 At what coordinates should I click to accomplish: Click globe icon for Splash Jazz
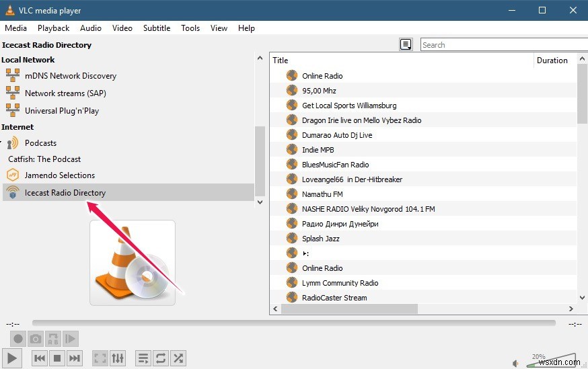tap(292, 238)
